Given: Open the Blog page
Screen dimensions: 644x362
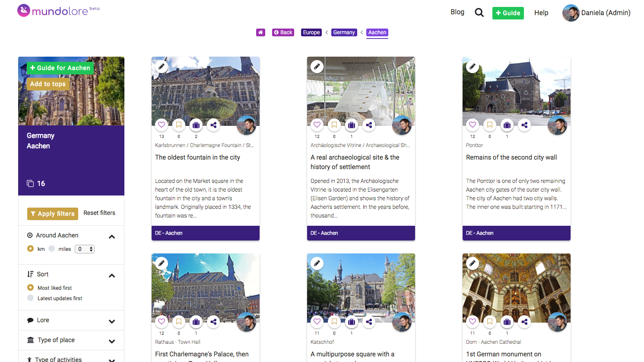Looking at the screenshot, I should tap(457, 12).
